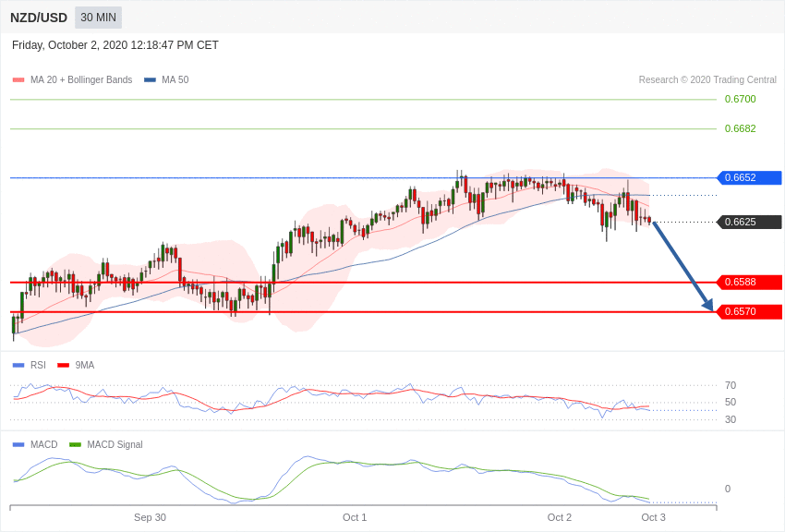Select the 9MA legend label
Image resolution: width=785 pixels, height=532 pixels.
click(x=85, y=366)
